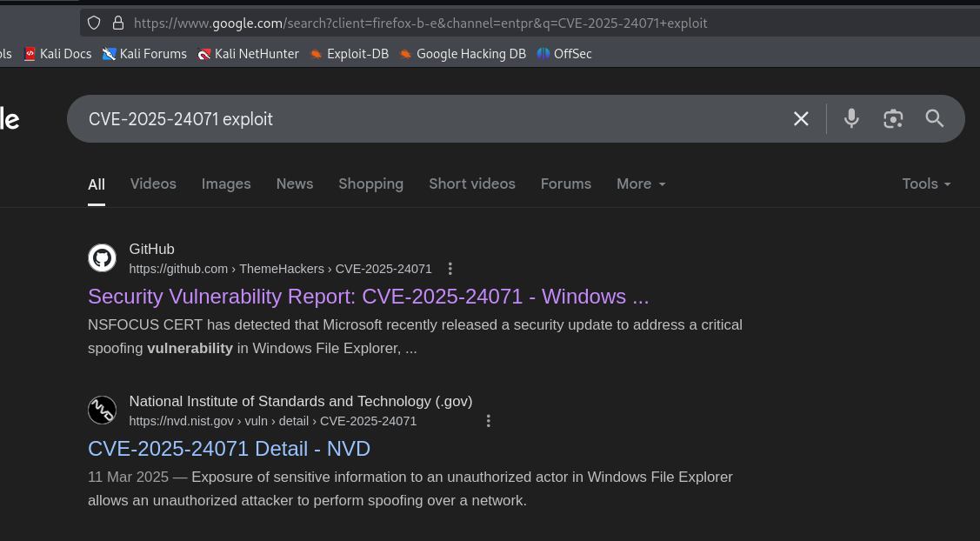Clear the search box with the X icon

(x=801, y=119)
